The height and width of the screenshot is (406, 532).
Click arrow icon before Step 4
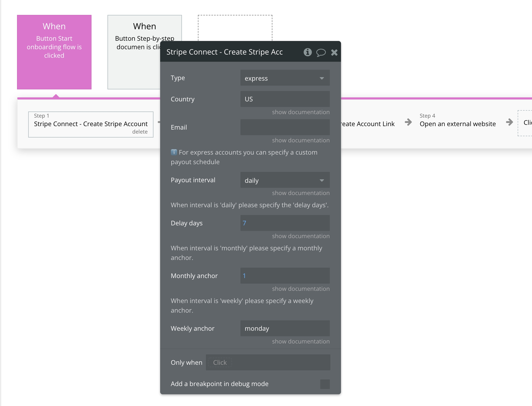[408, 122]
